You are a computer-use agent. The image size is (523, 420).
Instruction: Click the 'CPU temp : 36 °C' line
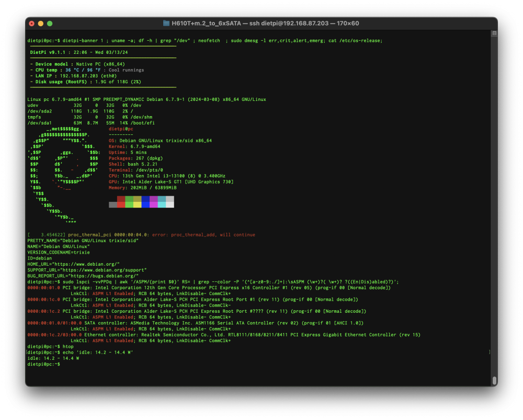[87, 70]
